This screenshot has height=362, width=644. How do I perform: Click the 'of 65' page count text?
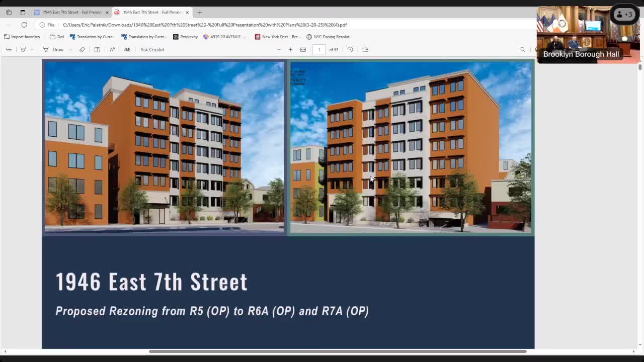pos(334,50)
